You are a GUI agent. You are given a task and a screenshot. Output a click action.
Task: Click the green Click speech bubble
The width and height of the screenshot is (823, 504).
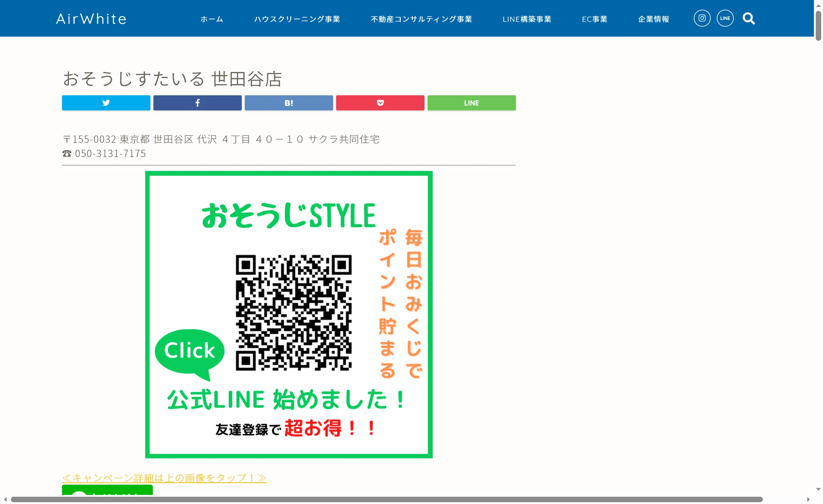tap(189, 351)
